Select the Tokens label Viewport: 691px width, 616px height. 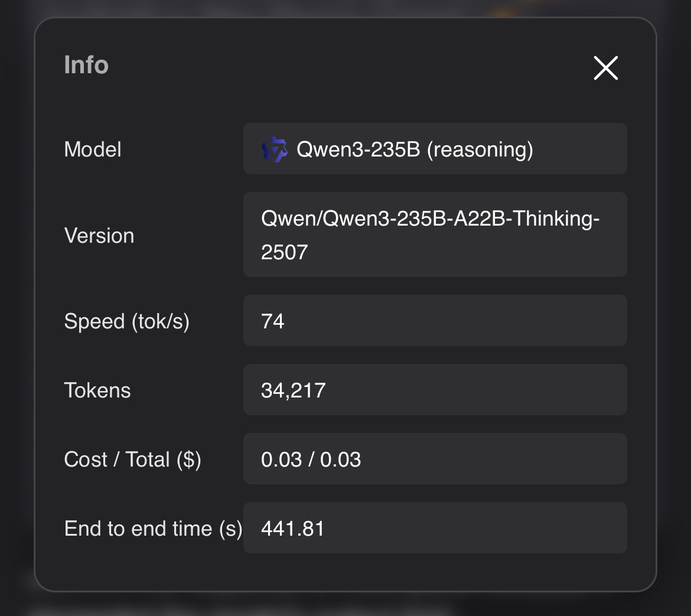tap(97, 390)
